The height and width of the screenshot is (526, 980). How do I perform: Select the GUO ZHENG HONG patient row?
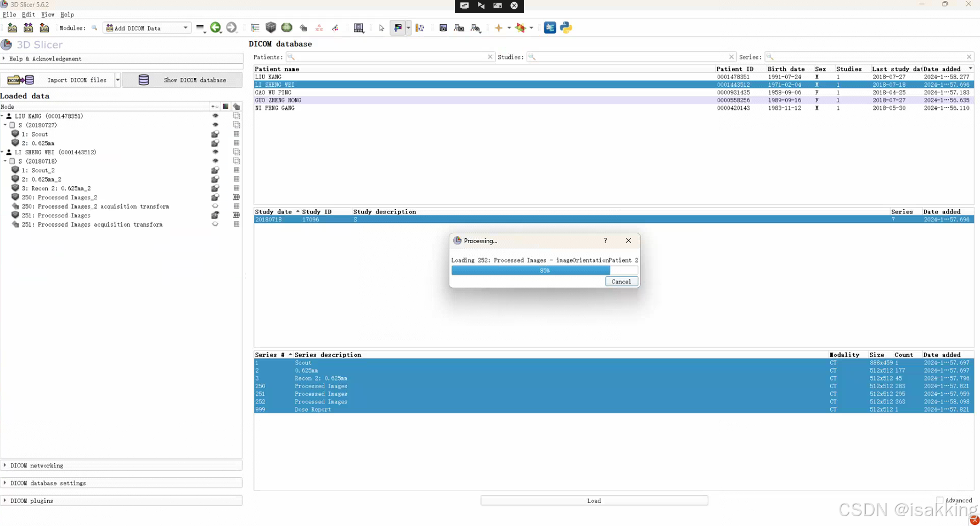(x=613, y=100)
